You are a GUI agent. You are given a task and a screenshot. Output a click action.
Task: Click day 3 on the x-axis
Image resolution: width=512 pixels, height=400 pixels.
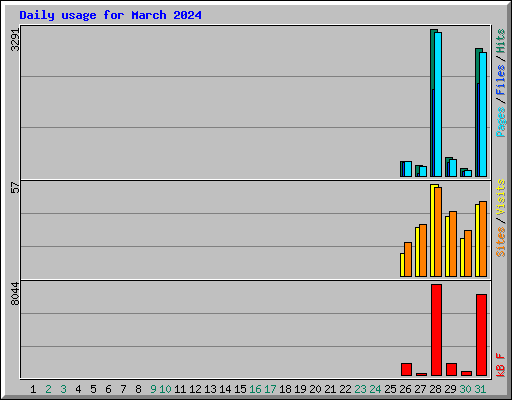pos(63,389)
